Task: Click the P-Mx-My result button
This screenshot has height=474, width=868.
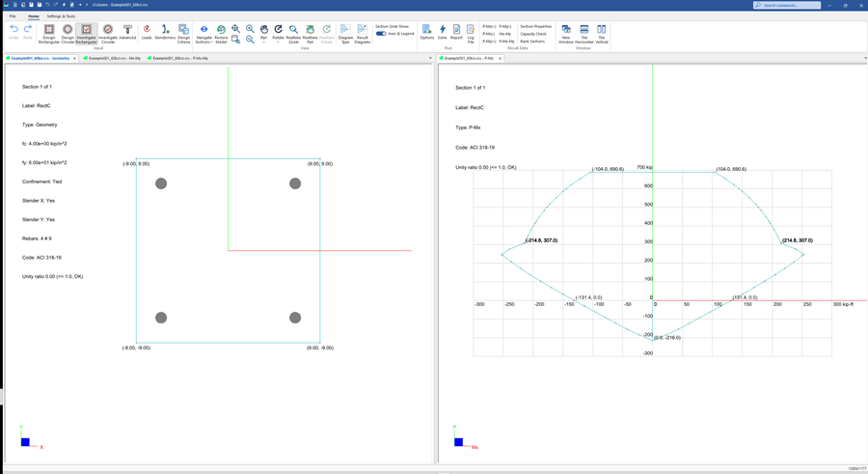Action: coord(506,41)
